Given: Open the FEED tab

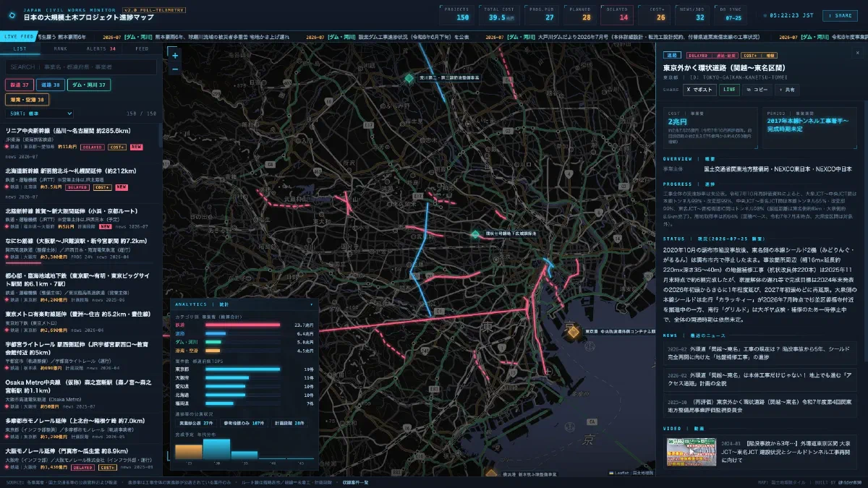Looking at the screenshot, I should [142, 48].
